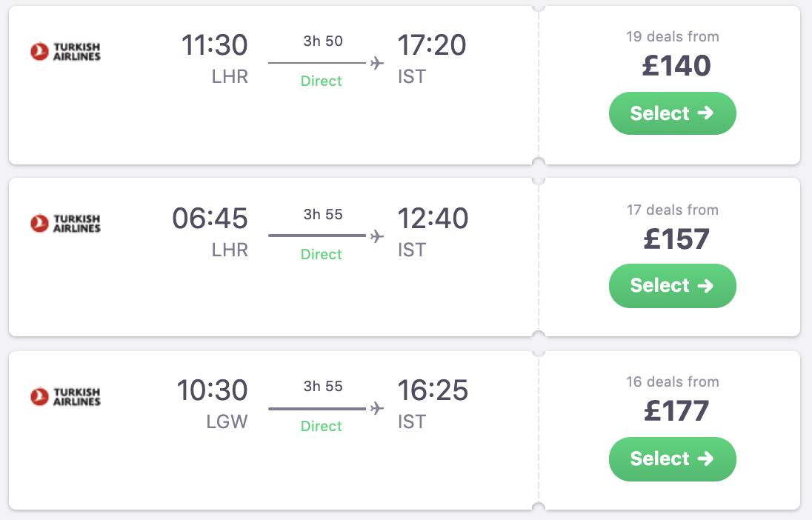
Task: Select the £177 flight deal
Action: pos(672,459)
